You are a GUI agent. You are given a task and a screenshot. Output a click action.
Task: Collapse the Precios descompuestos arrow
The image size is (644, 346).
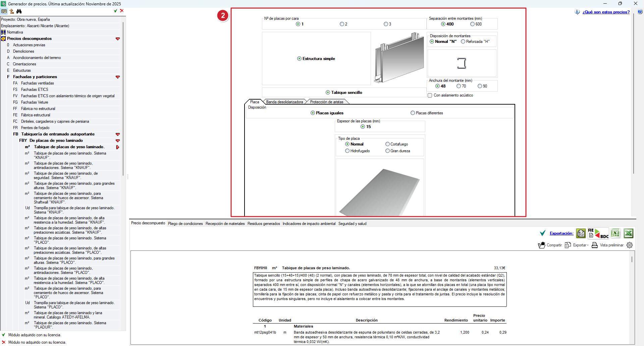click(118, 39)
